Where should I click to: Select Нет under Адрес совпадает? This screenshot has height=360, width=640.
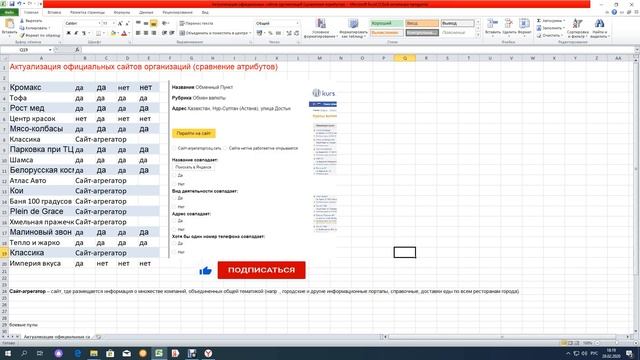click(x=175, y=230)
